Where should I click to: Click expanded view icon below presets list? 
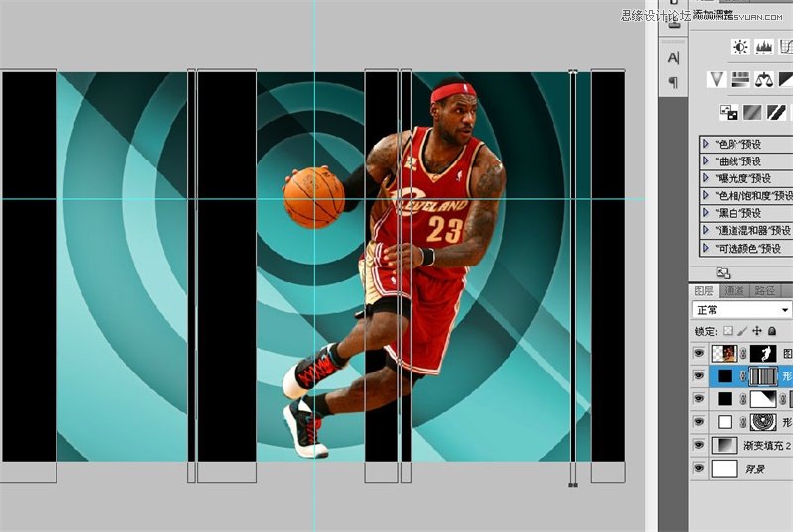[724, 273]
